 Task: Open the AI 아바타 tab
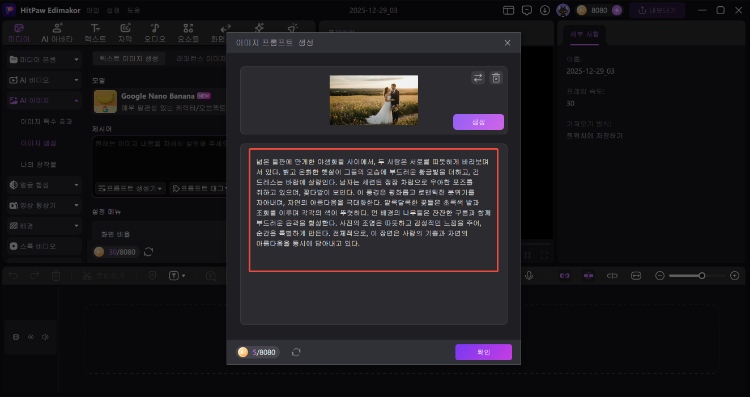pyautogui.click(x=57, y=33)
